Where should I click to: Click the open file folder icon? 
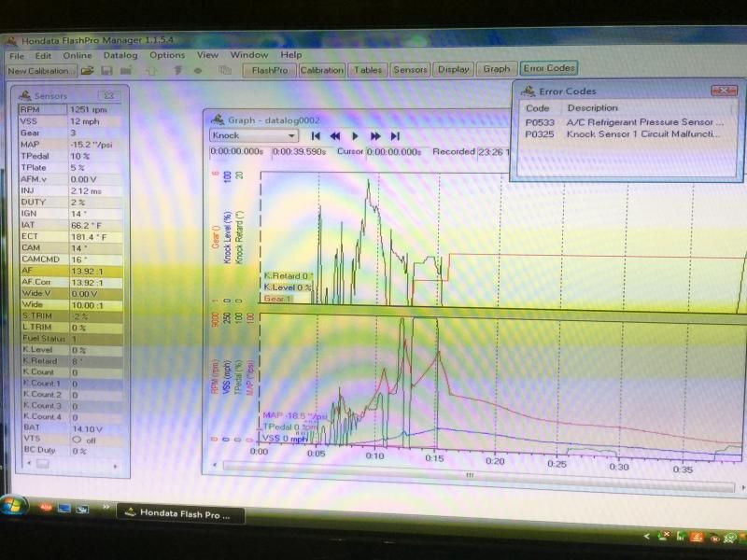(87, 70)
